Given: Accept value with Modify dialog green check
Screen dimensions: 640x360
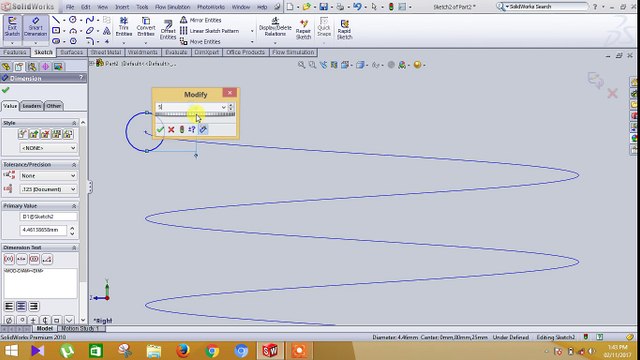Looking at the screenshot, I should (160, 129).
